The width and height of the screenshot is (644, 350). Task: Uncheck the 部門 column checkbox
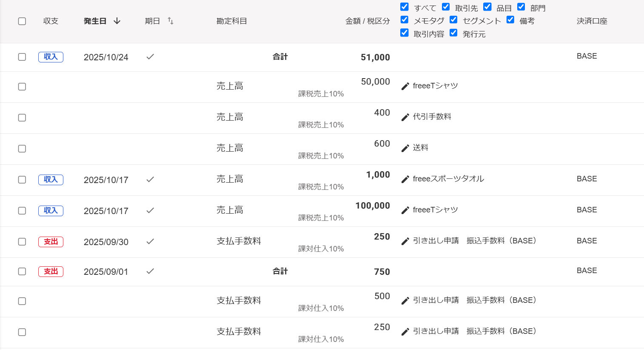(x=521, y=7)
